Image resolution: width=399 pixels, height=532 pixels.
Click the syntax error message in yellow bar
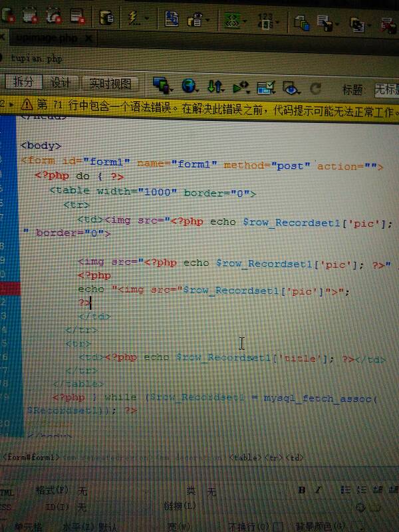(217, 109)
